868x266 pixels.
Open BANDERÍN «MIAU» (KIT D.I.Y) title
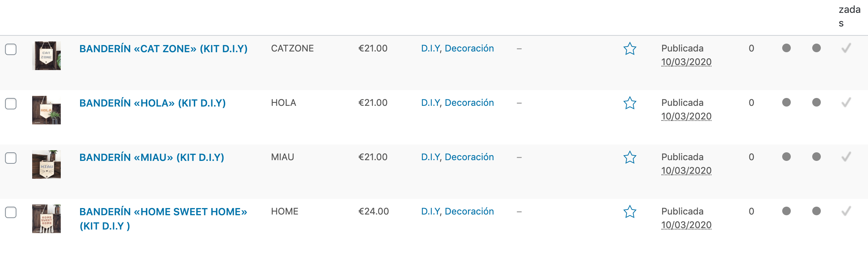(152, 157)
